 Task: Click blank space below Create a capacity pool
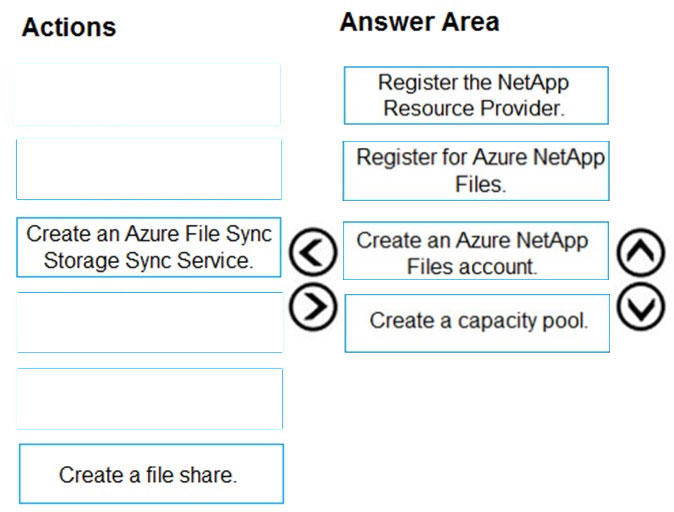pos(477,430)
